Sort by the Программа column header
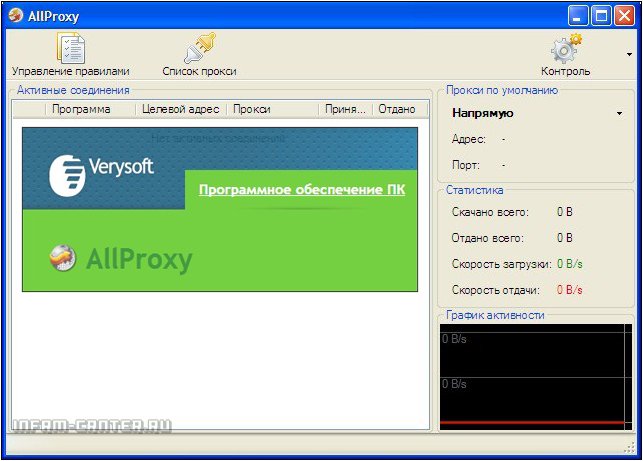The width and height of the screenshot is (643, 461). 90,109
